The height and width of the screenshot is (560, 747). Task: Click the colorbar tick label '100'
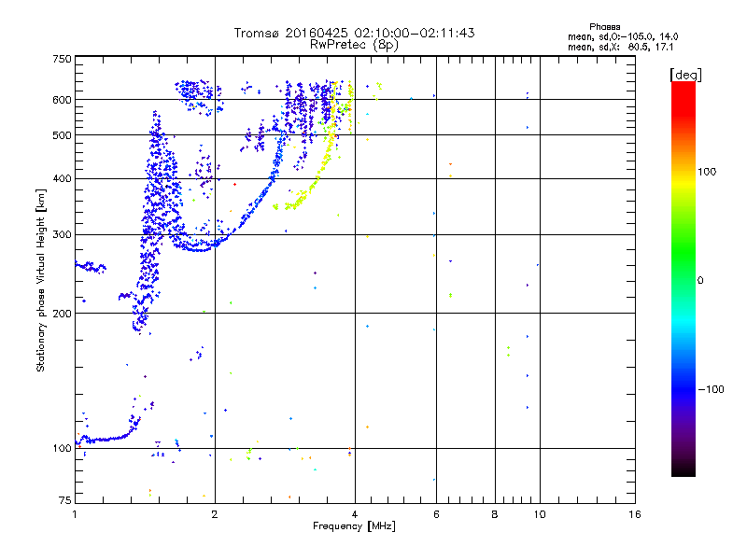click(707, 172)
